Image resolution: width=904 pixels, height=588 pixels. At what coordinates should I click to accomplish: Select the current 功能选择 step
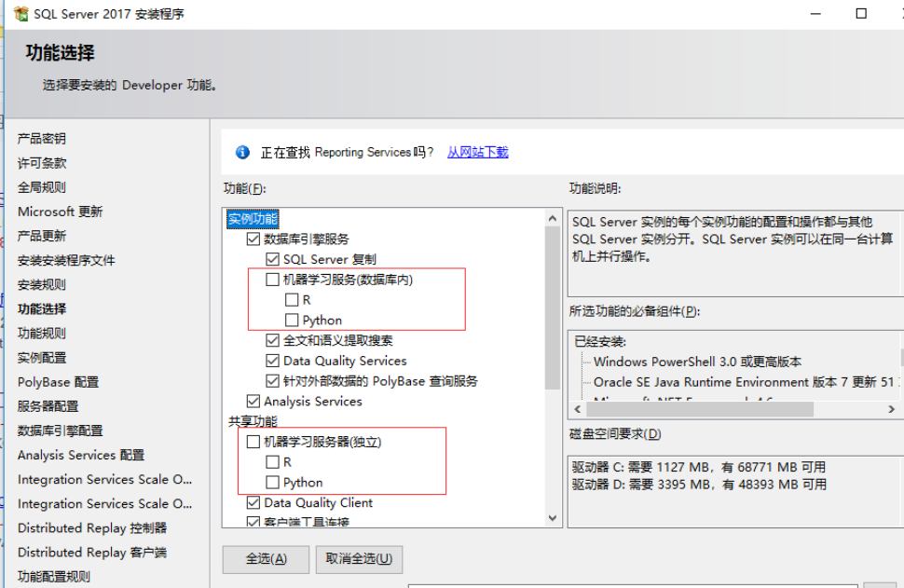(x=42, y=309)
